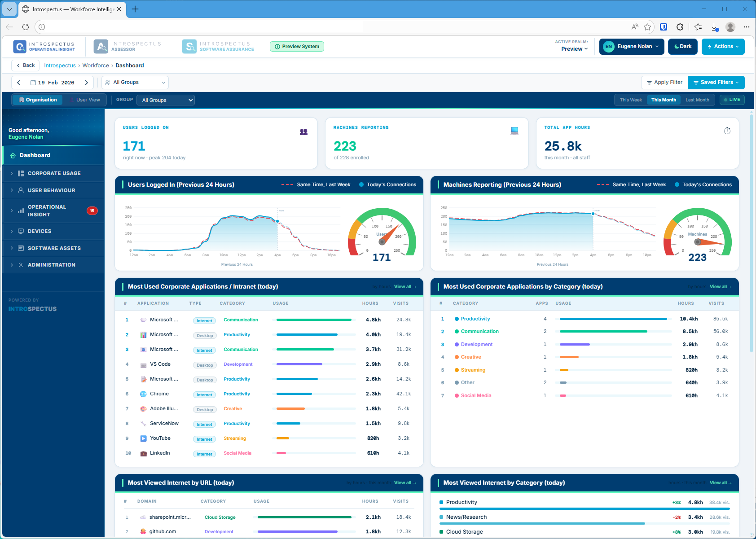The image size is (756, 539).
Task: Click the monitor icon on Machines Reporting card
Action: [x=514, y=131]
